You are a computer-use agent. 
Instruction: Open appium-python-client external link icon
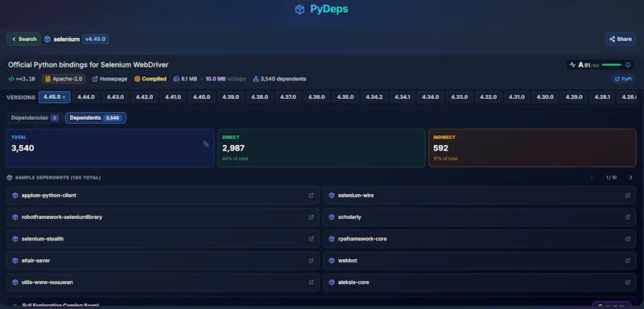tap(312, 196)
